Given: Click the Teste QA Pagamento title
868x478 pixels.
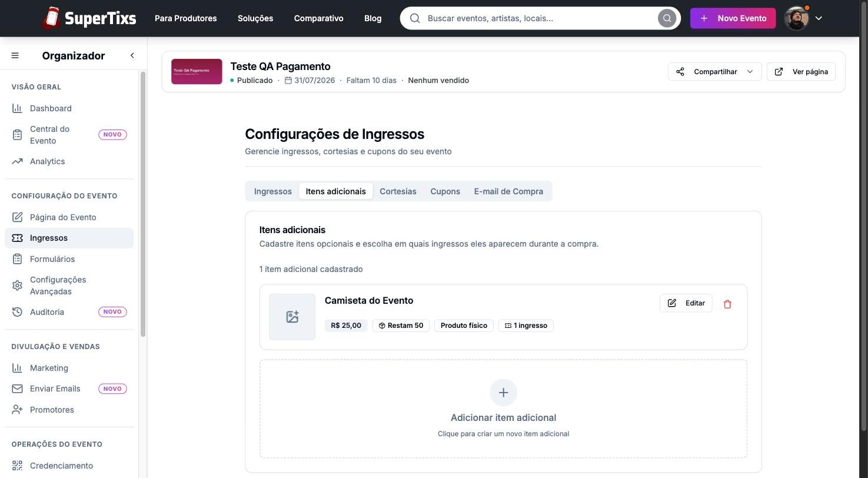Looking at the screenshot, I should click(280, 67).
